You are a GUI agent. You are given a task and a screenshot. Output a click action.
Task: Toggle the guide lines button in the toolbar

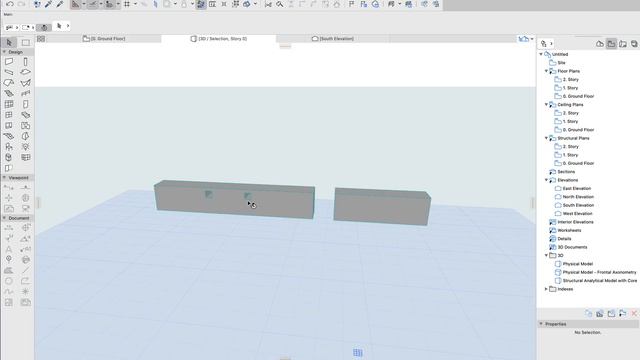point(76,4)
